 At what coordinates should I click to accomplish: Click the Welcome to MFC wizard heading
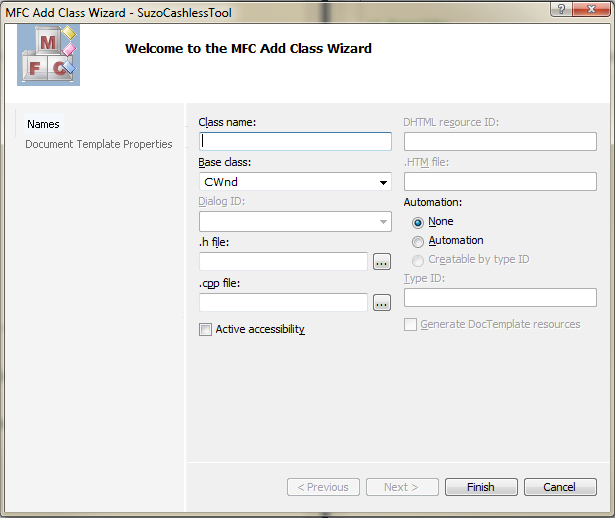tap(248, 48)
